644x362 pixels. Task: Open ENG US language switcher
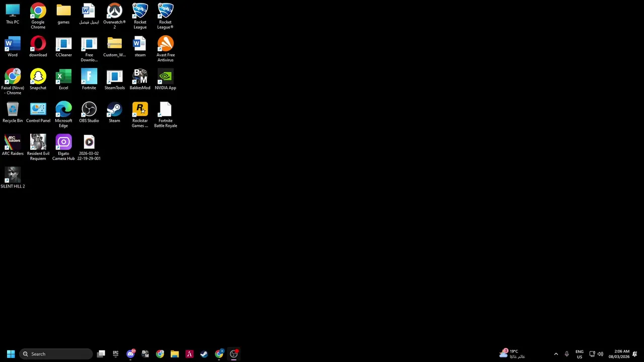coord(580,354)
